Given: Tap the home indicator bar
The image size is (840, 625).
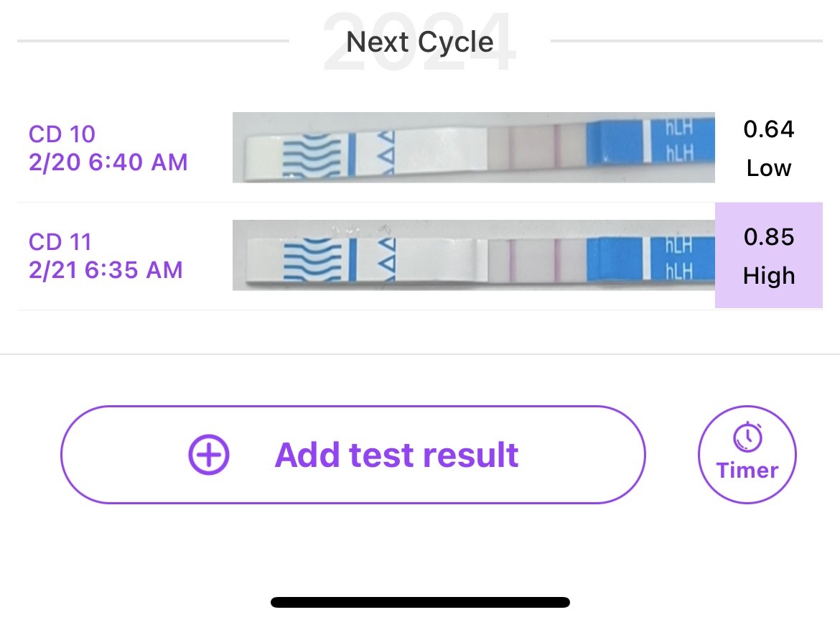Looking at the screenshot, I should pyautogui.click(x=420, y=602).
